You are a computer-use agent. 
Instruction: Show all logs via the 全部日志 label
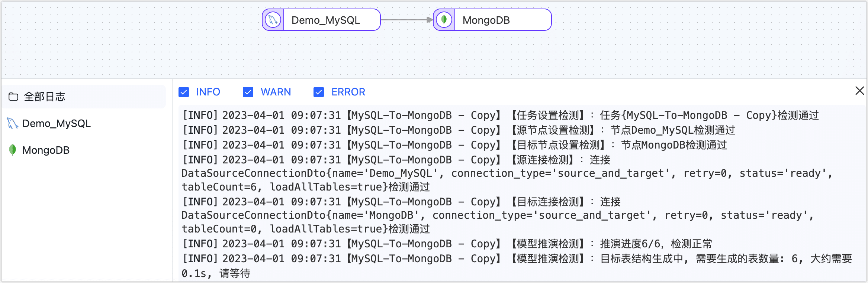tap(45, 97)
